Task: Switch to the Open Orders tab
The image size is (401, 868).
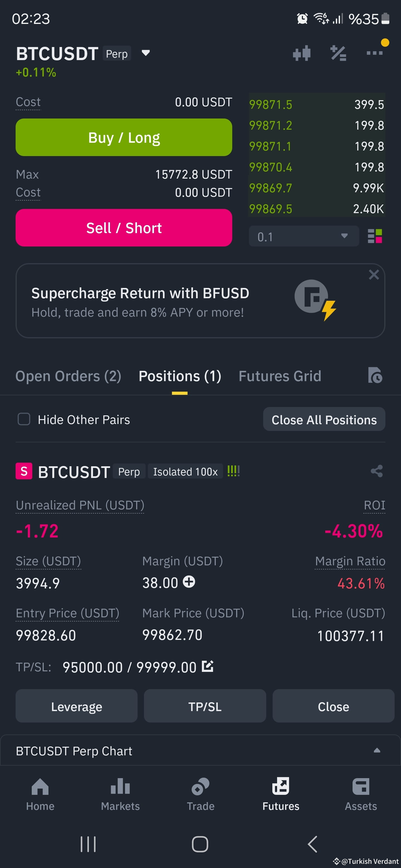Action: tap(68, 376)
